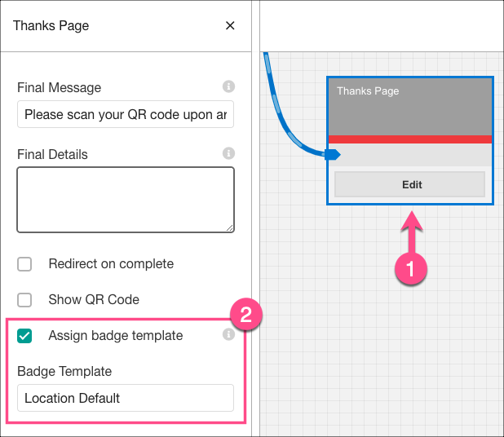
Task: Click the Final Message label
Action: point(60,87)
